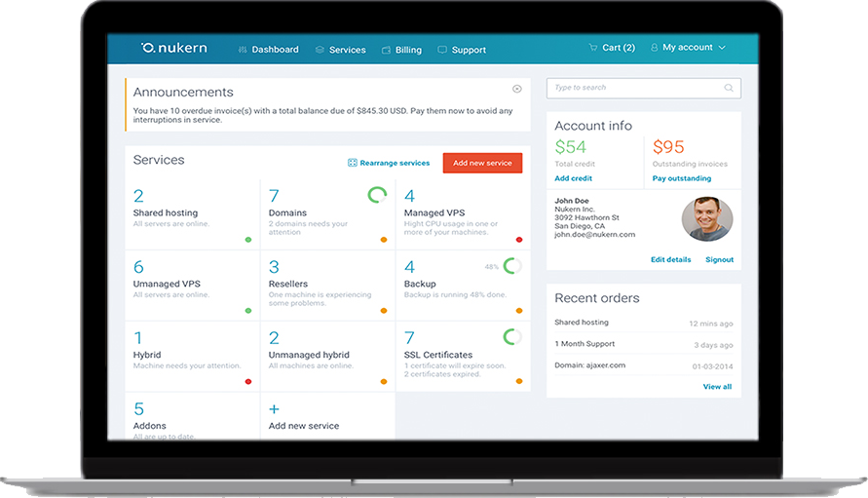
Task: Click the Add credit link
Action: (x=574, y=178)
